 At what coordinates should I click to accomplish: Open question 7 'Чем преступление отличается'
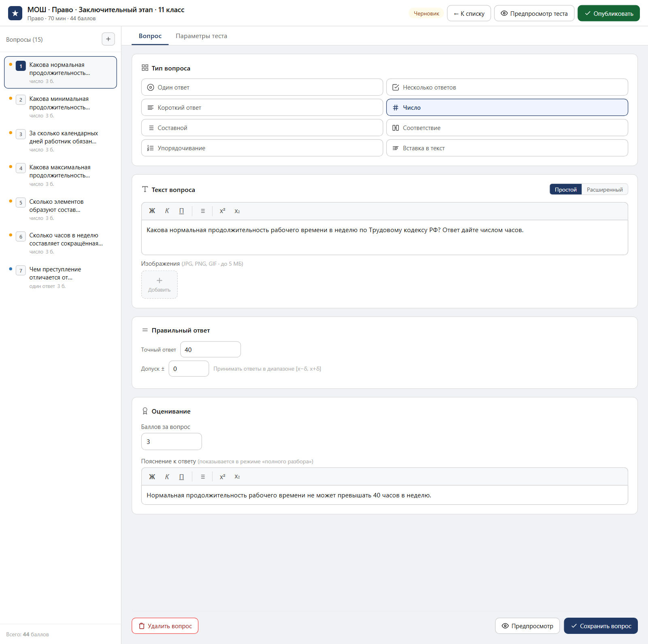point(60,277)
